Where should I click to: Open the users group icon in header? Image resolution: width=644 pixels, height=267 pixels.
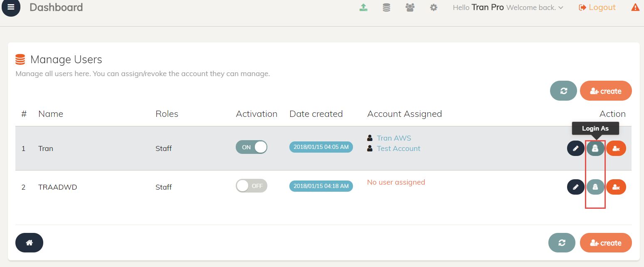pyautogui.click(x=410, y=7)
